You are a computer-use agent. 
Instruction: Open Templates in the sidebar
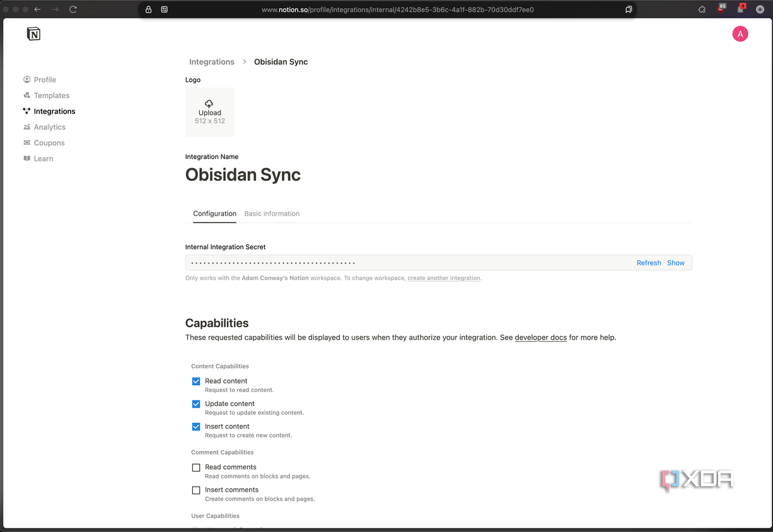52,95
